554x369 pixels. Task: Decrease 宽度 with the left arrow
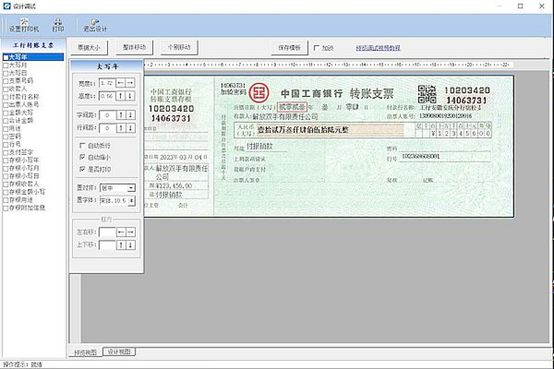point(121,83)
